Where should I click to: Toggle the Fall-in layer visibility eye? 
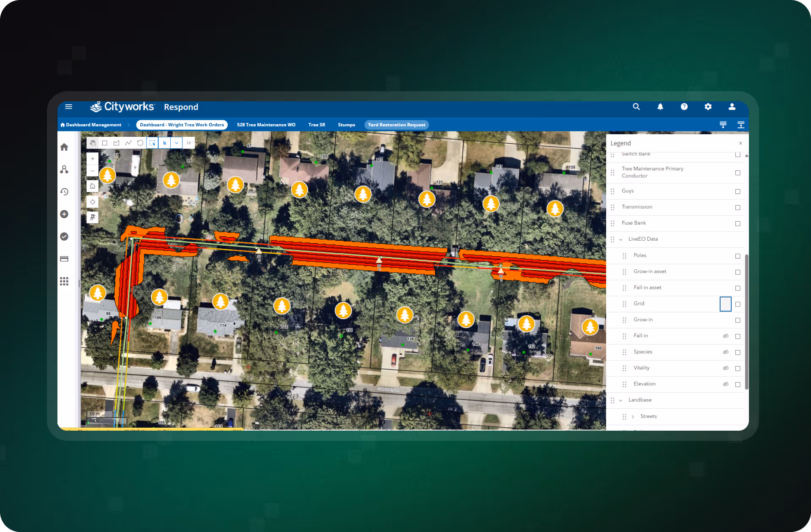point(726,336)
